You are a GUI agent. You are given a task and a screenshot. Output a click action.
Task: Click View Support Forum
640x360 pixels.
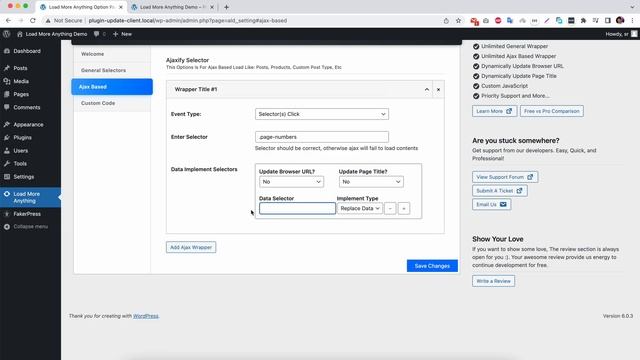[x=505, y=177]
